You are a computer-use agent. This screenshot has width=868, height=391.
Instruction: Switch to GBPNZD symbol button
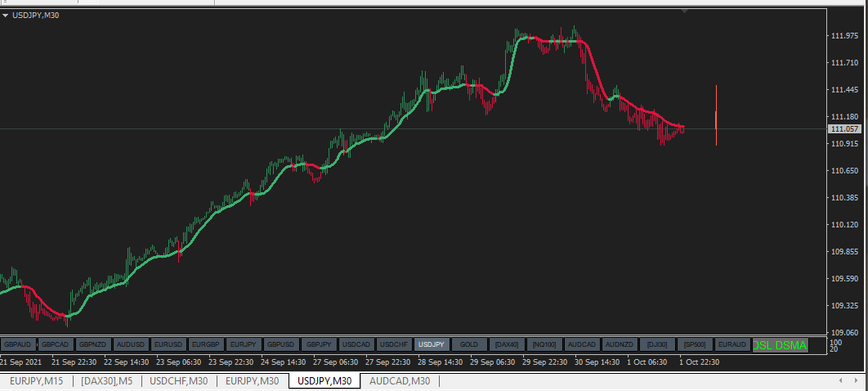click(x=93, y=345)
